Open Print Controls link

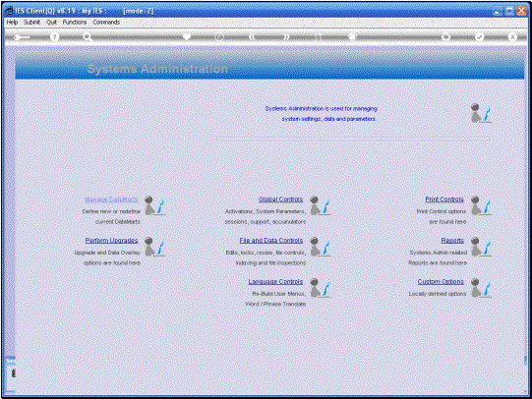tap(444, 199)
